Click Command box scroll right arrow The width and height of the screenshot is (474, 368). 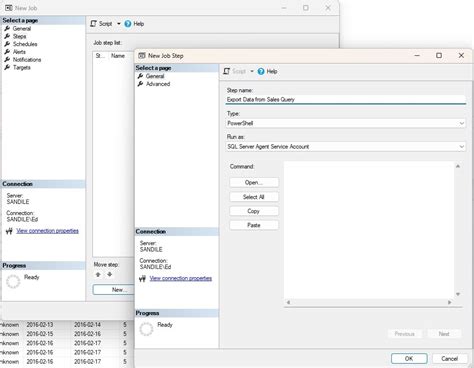[450, 302]
